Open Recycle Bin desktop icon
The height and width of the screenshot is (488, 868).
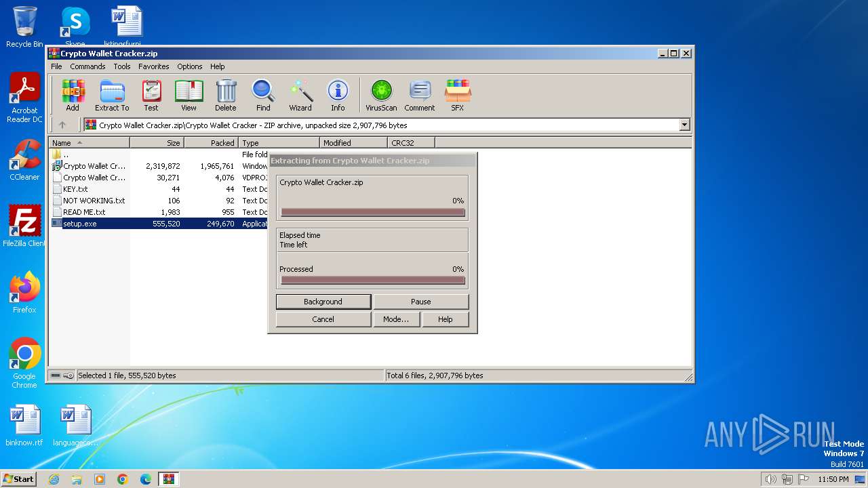point(24,27)
